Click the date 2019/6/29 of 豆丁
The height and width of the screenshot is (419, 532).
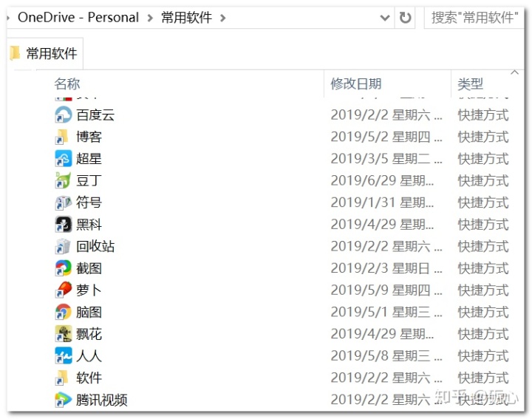(x=383, y=180)
